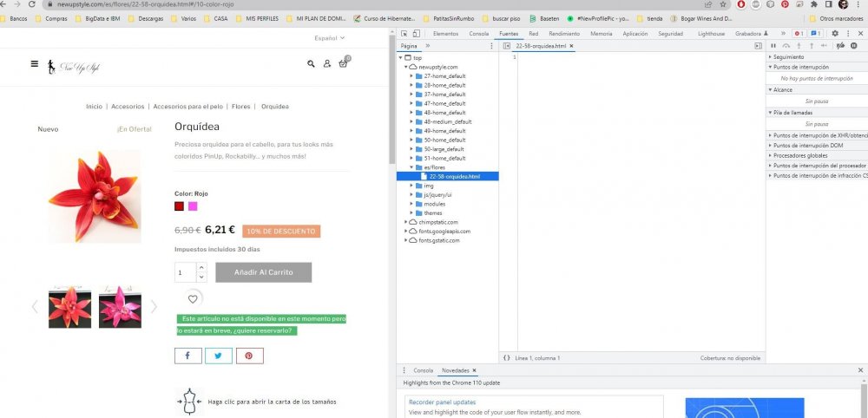The width and height of the screenshot is (868, 418).
Task: Open the Chrome extensions puzzle icon
Action: [814, 3]
